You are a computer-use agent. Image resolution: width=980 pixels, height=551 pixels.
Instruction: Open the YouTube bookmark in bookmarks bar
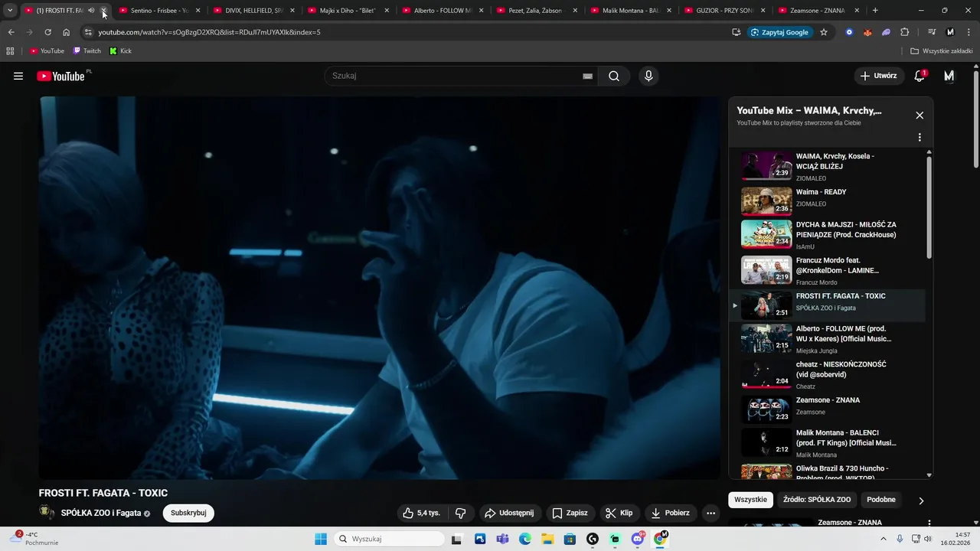47,51
